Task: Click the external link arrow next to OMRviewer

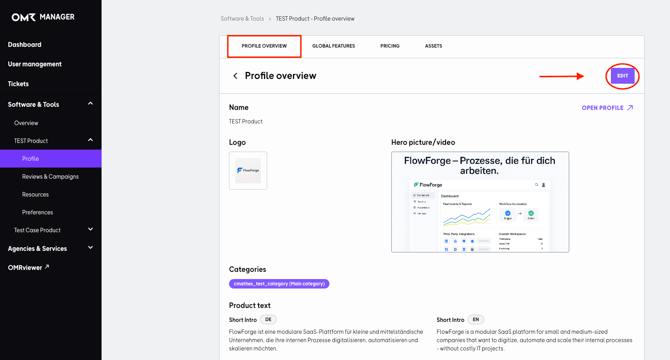Action: [x=47, y=267]
